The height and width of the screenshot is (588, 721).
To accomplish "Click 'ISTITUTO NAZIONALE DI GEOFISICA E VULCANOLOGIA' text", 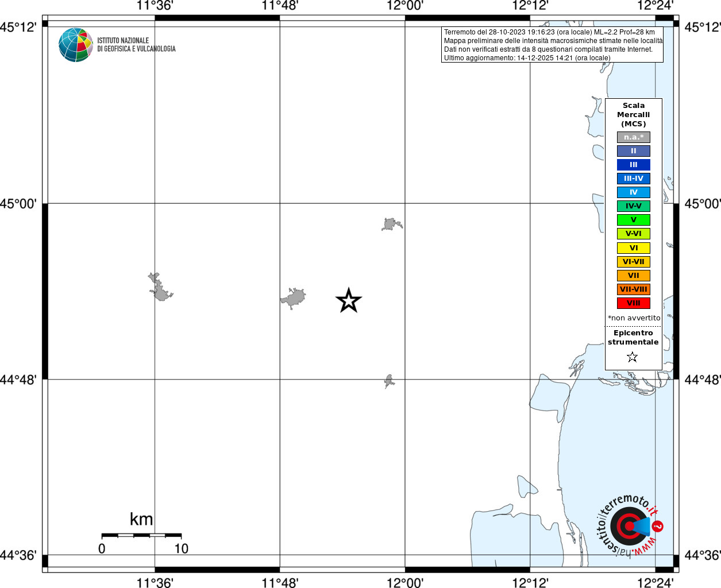I will point(136,45).
